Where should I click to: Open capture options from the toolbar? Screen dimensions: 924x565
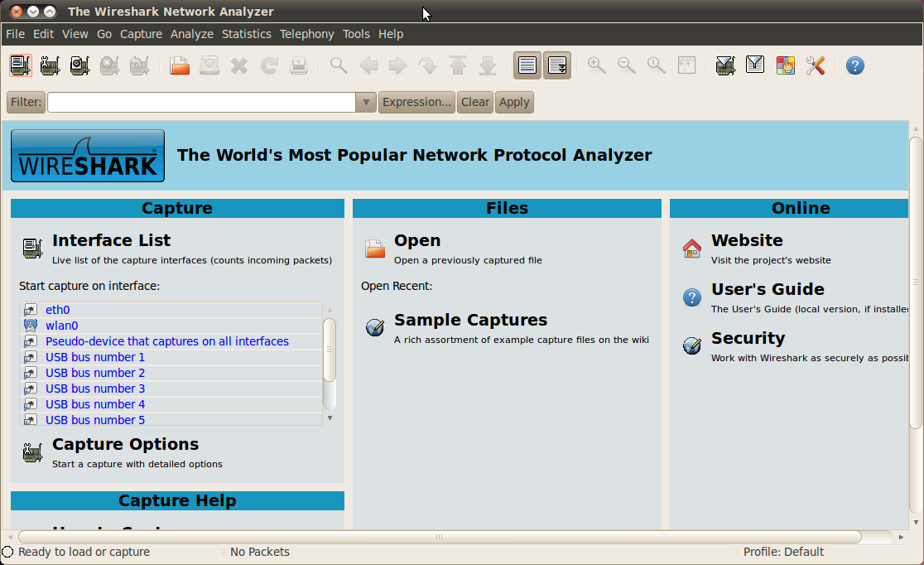tap(51, 65)
